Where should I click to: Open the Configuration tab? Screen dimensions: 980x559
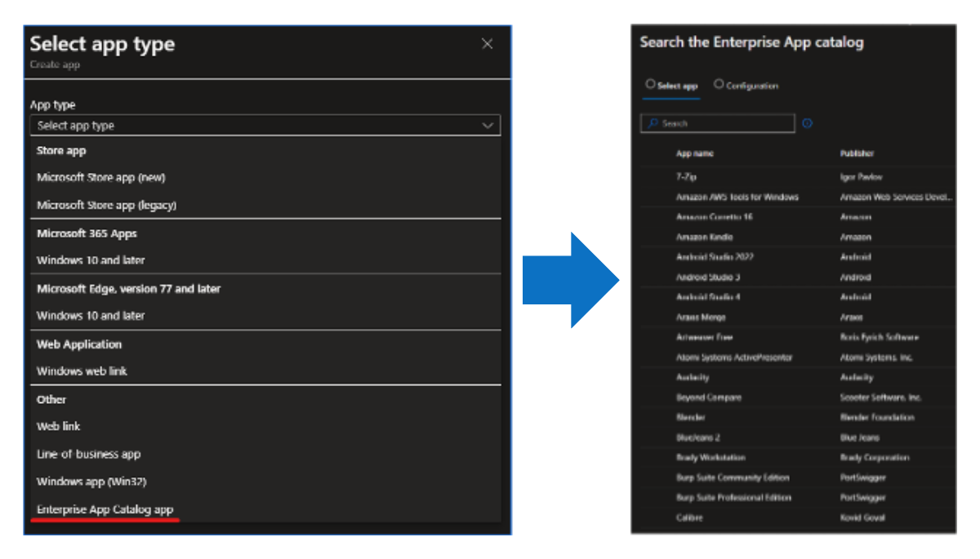pos(746,85)
